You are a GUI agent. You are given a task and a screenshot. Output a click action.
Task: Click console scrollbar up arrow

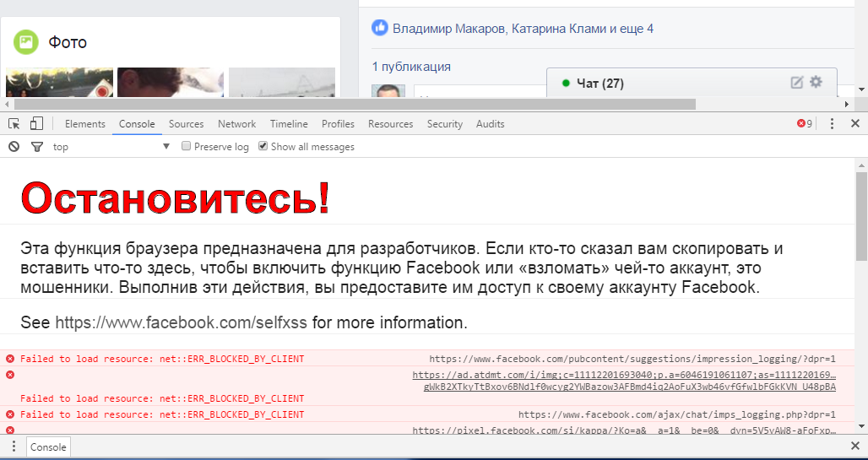tap(861, 165)
